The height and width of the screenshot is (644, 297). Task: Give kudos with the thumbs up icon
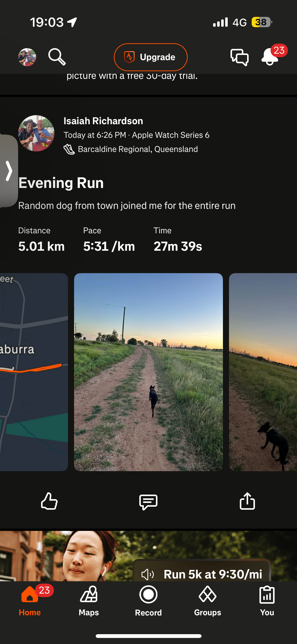click(x=49, y=501)
